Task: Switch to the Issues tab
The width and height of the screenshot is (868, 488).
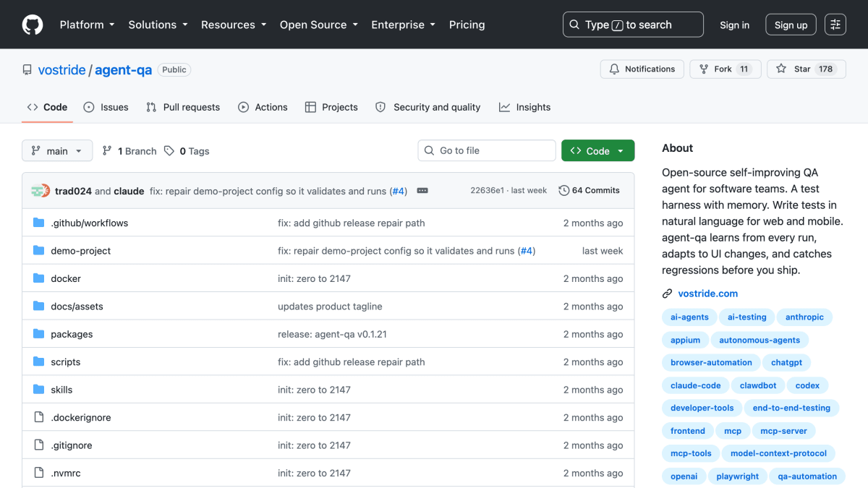Action: (106, 107)
